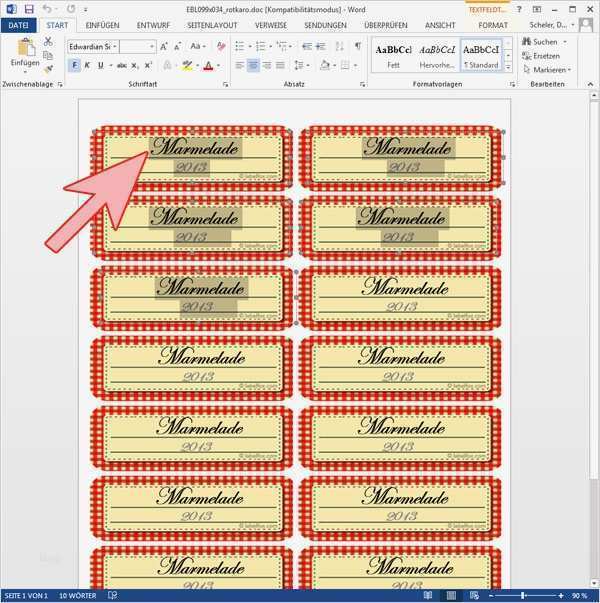Copy selection with the copy icon
Viewport: 600px width, 603px height.
[48, 55]
